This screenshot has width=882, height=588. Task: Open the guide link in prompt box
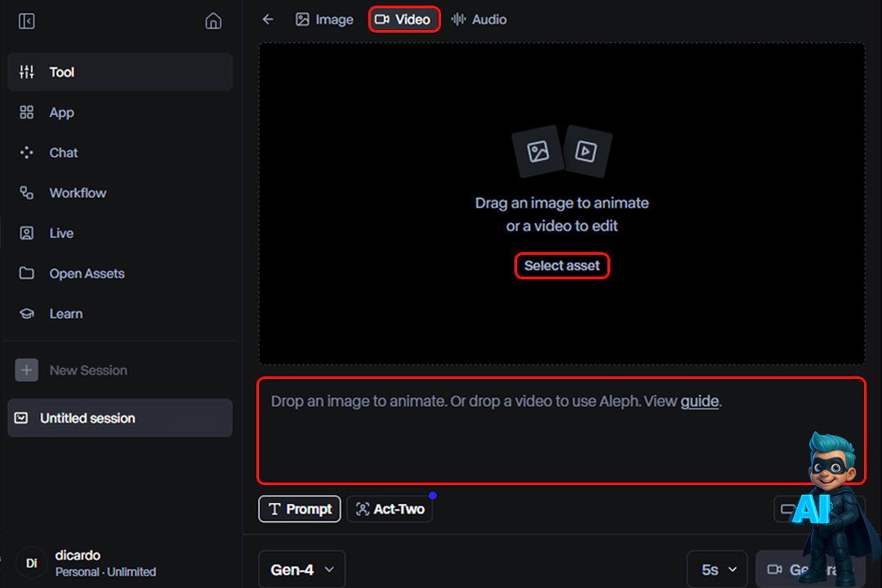699,402
